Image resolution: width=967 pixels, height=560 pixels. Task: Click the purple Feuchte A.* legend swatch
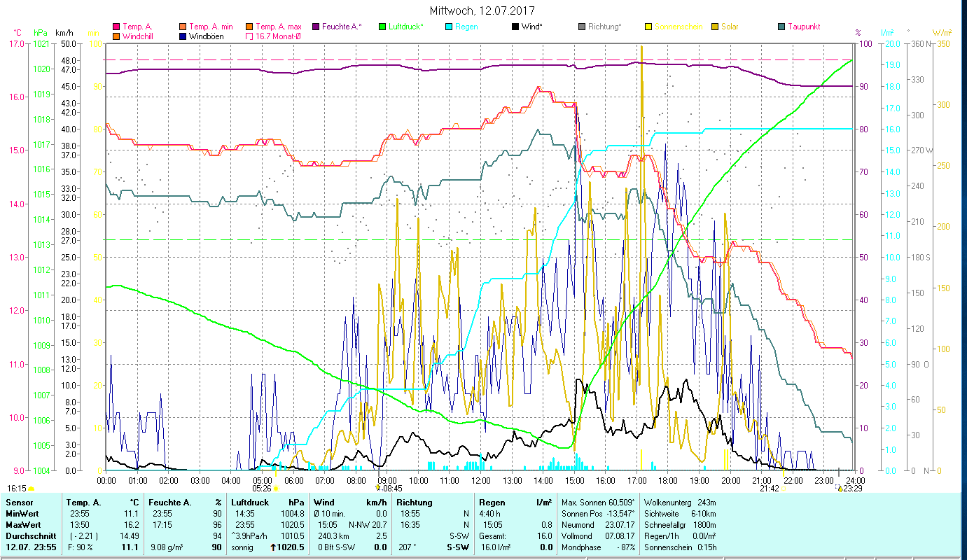click(x=315, y=27)
